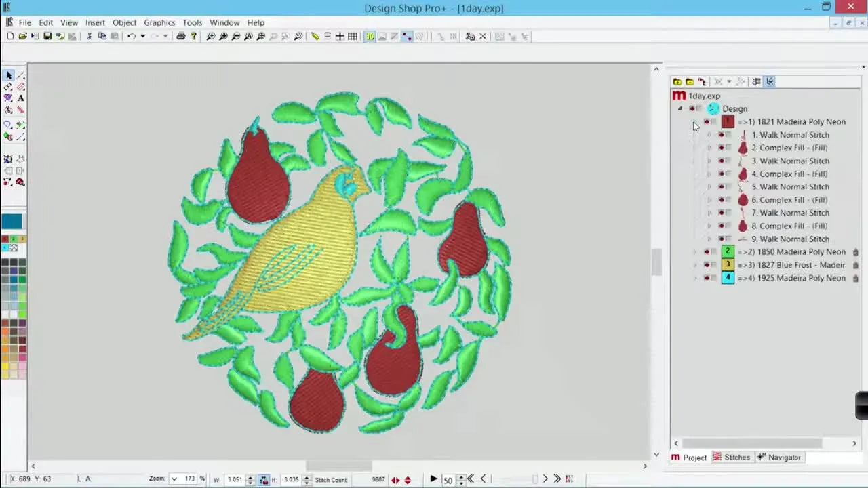868x488 pixels.
Task: Open the Tools menu
Action: point(192,22)
